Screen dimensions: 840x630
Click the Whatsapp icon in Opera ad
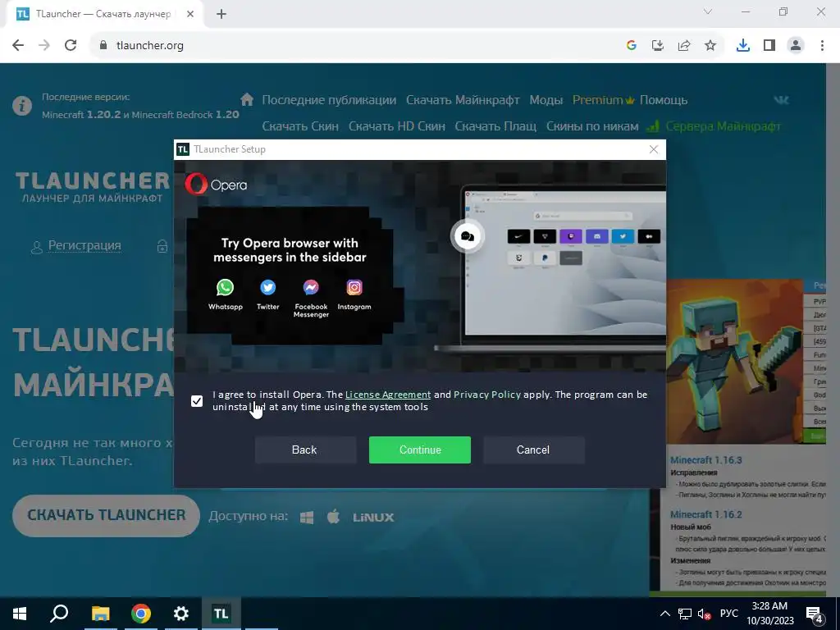pyautogui.click(x=225, y=288)
